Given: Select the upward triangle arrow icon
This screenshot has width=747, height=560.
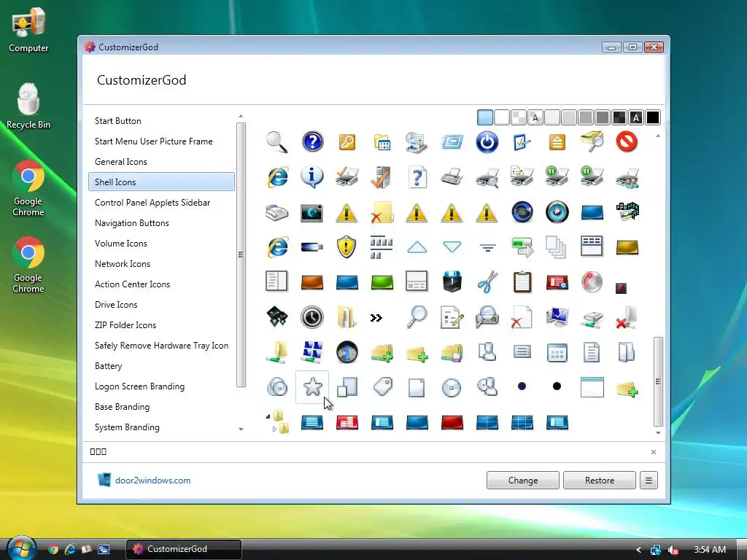Looking at the screenshot, I should point(417,247).
